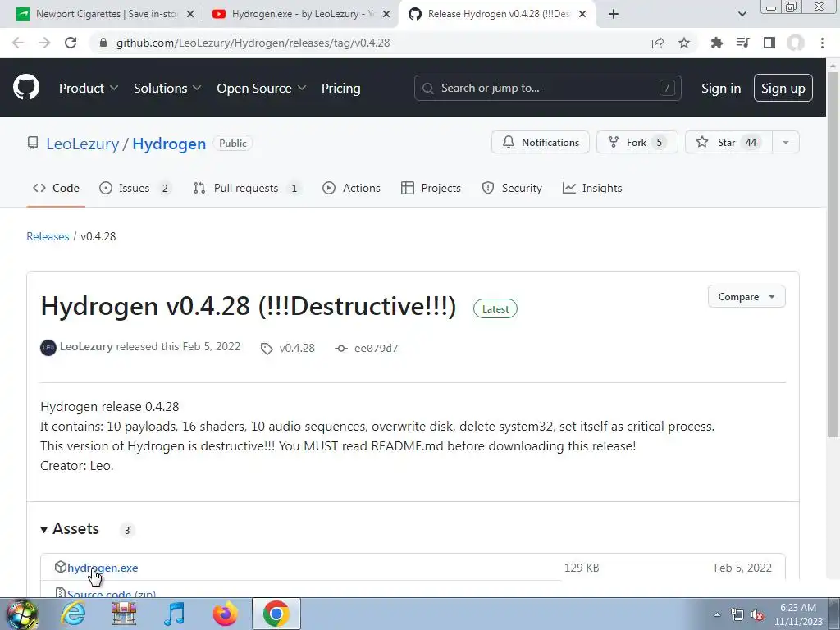The image size is (840, 630).
Task: Open the Hydrogen repository link
Action: tap(169, 144)
